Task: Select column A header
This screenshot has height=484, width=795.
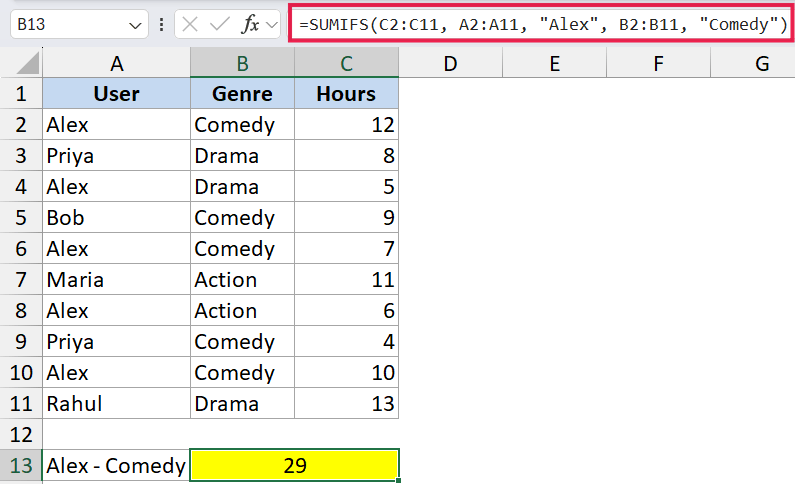Action: coord(117,63)
